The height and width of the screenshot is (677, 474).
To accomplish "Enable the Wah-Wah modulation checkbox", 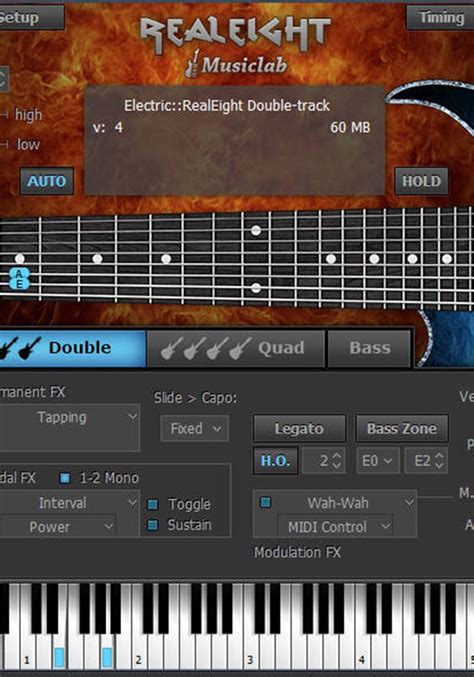I will click(x=265, y=502).
